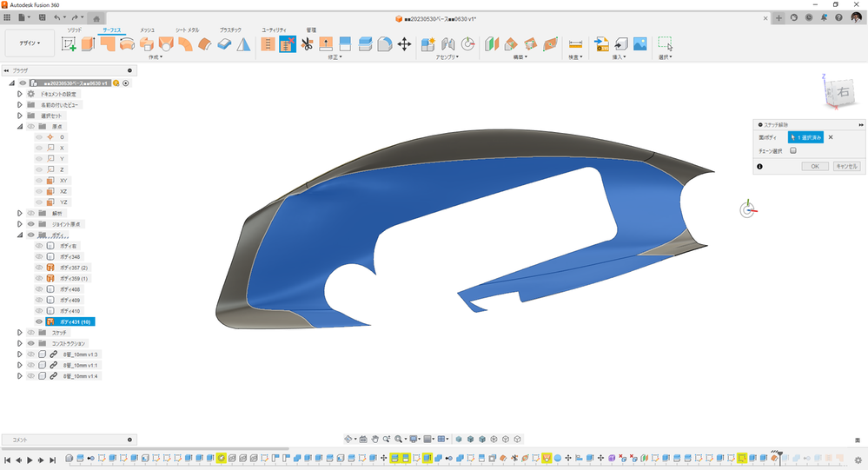Toggle visibility of the スケッチ folder
The width and height of the screenshot is (868, 470).
point(31,333)
